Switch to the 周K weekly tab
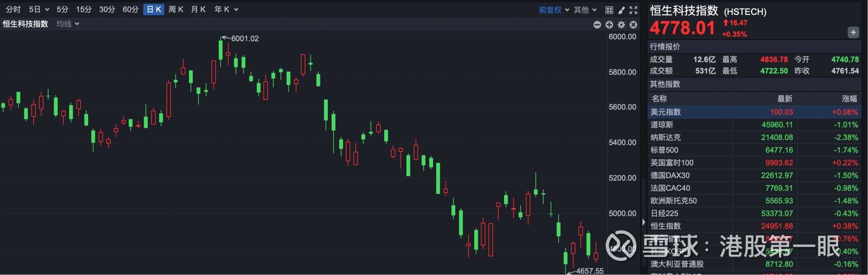Screen dimensions: 868x275 point(176,9)
